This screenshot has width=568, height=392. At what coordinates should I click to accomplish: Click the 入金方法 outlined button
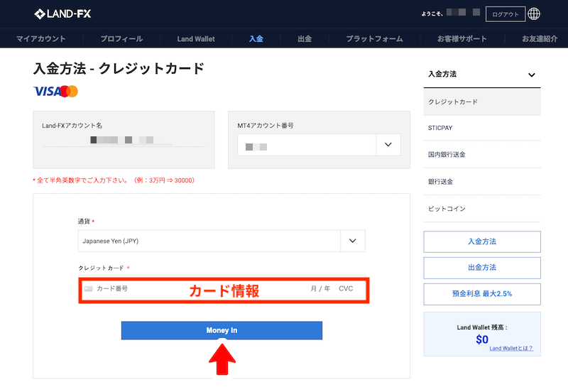tap(482, 241)
